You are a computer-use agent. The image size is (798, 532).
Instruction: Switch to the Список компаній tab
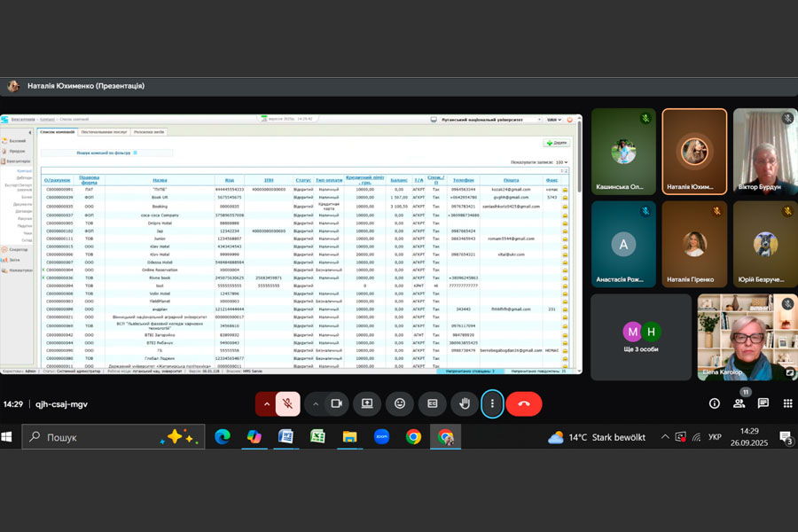(57, 131)
